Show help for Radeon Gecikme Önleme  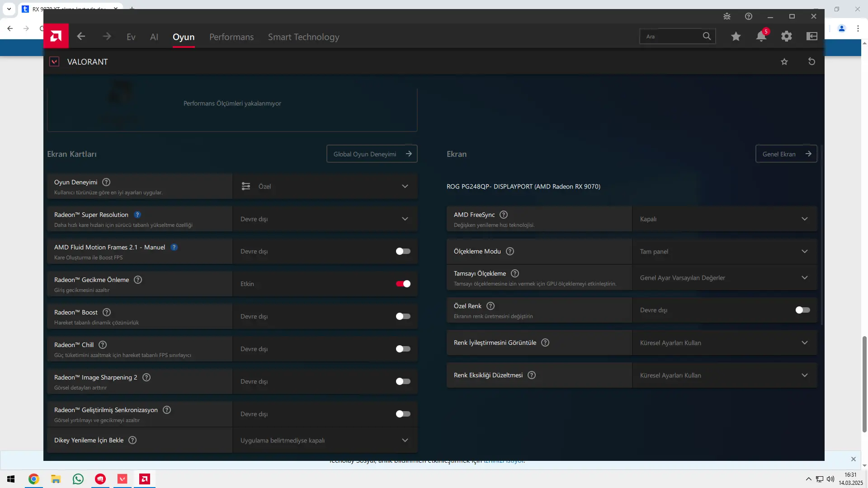pos(138,280)
